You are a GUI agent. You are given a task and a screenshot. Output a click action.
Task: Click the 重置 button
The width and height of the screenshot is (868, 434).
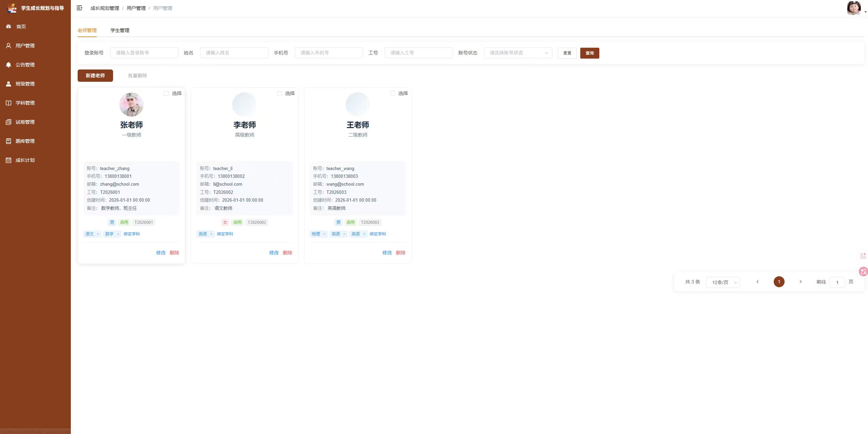tap(567, 53)
